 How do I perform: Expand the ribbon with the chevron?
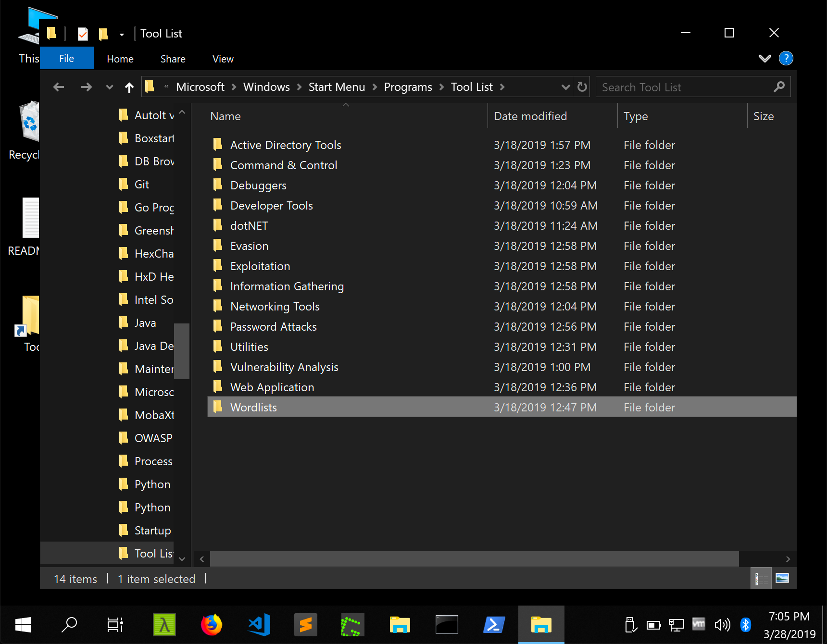(764, 59)
